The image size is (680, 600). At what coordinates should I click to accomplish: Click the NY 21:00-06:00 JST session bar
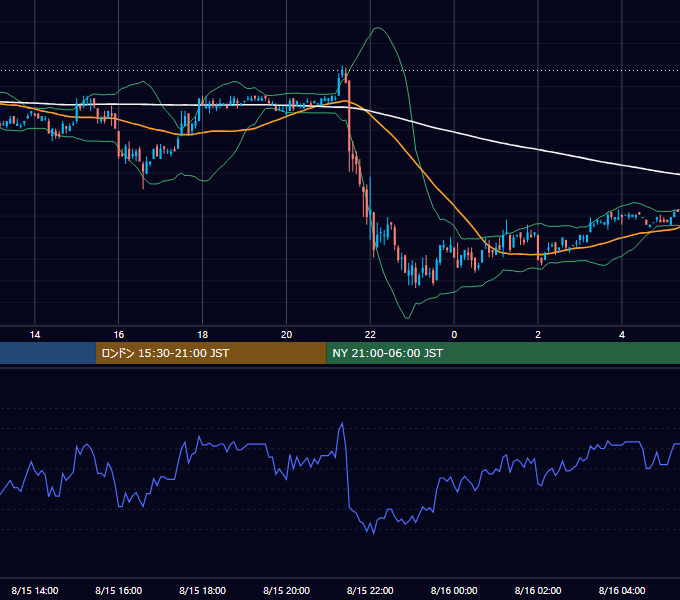(503, 353)
